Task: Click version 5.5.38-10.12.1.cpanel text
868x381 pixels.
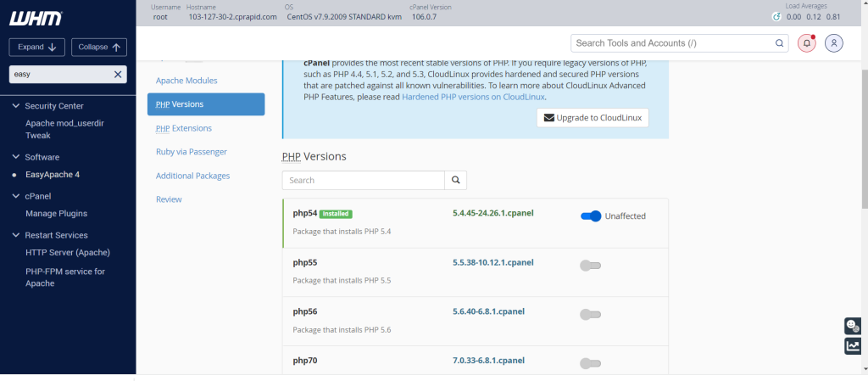Action: [x=493, y=262]
